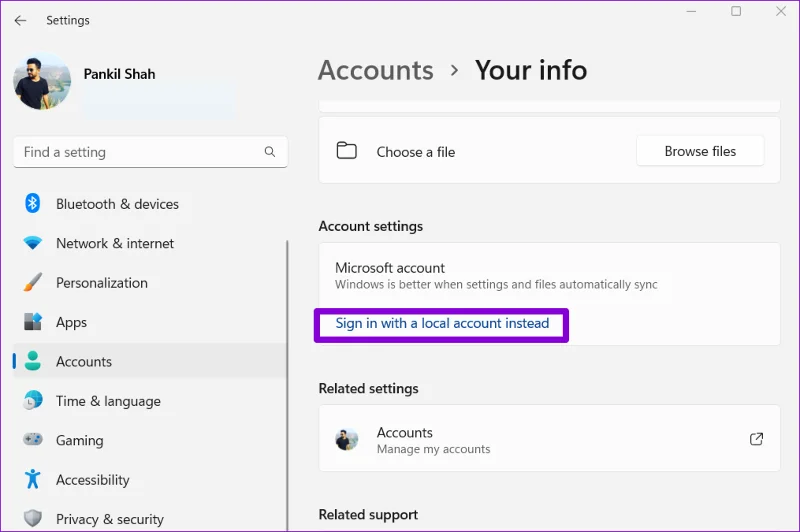Click the sidebar vertical scrollbar
Screen dimensions: 800x532
point(287,386)
